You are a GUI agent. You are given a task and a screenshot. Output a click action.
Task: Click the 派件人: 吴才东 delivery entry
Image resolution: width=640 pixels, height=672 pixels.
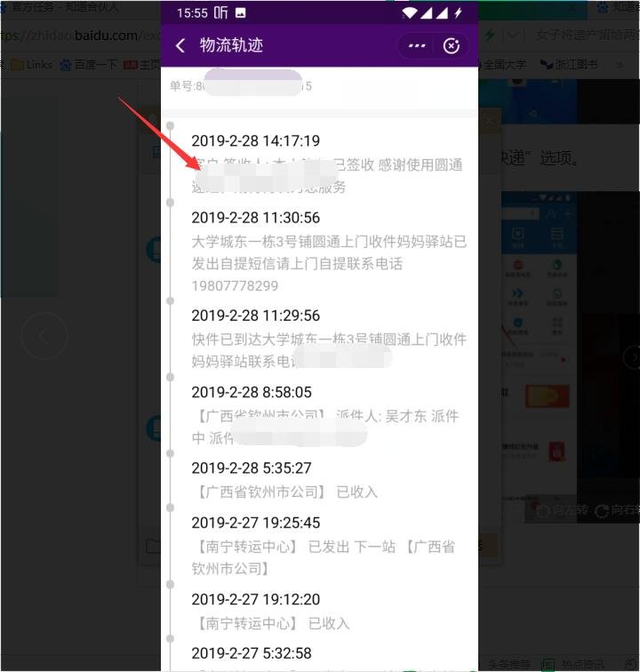pos(326,428)
